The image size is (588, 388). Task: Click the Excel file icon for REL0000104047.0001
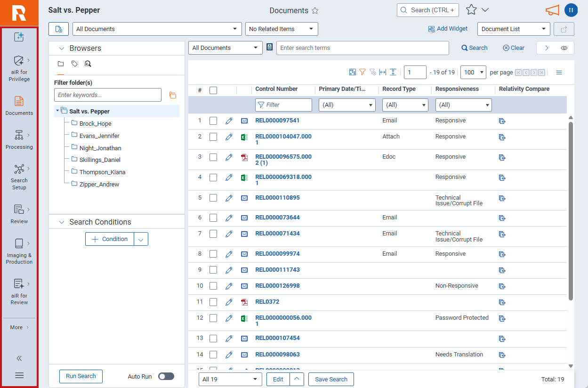[244, 137]
